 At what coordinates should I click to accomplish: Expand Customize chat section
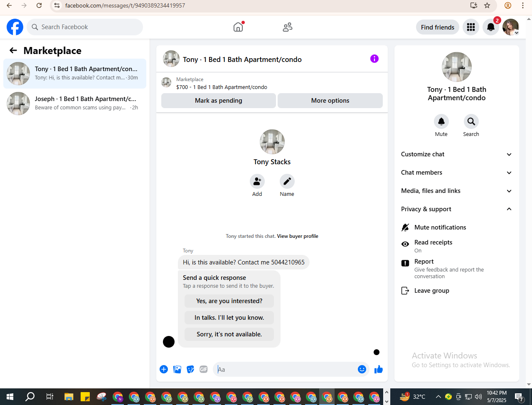point(456,154)
